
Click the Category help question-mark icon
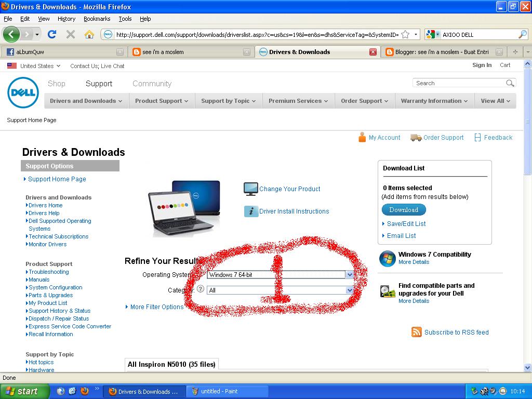201,289
